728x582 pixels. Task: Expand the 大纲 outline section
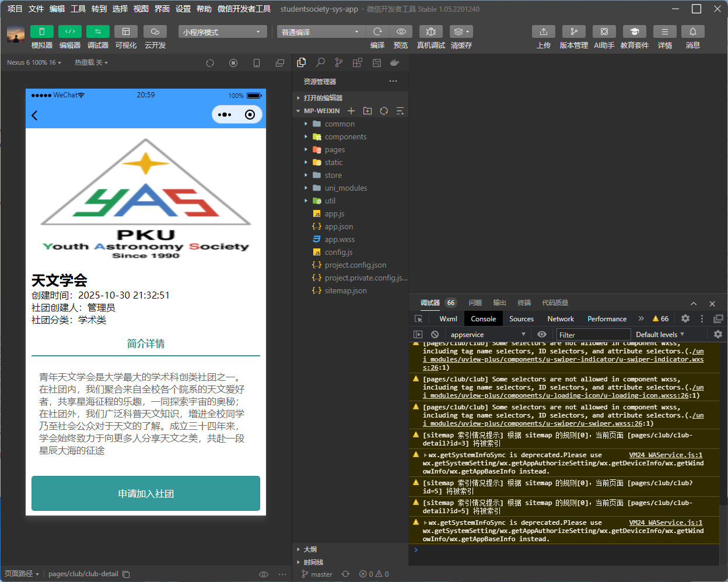[x=350, y=549]
